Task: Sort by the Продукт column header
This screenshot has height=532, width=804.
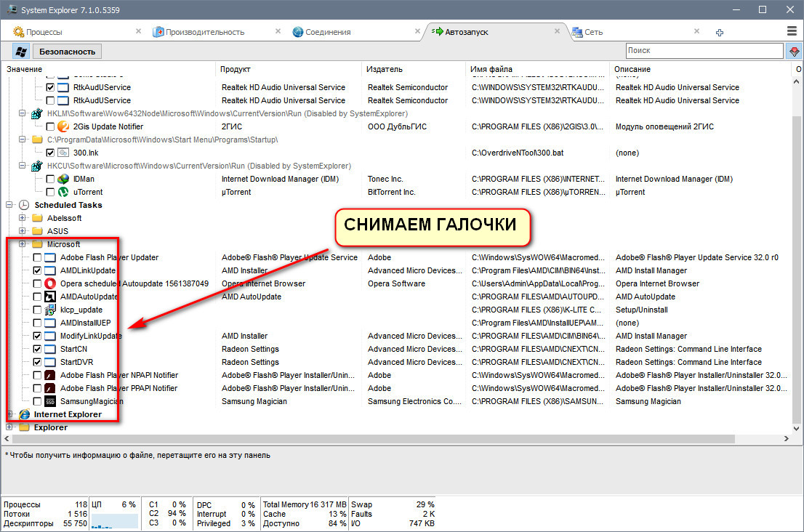Action: [x=289, y=69]
